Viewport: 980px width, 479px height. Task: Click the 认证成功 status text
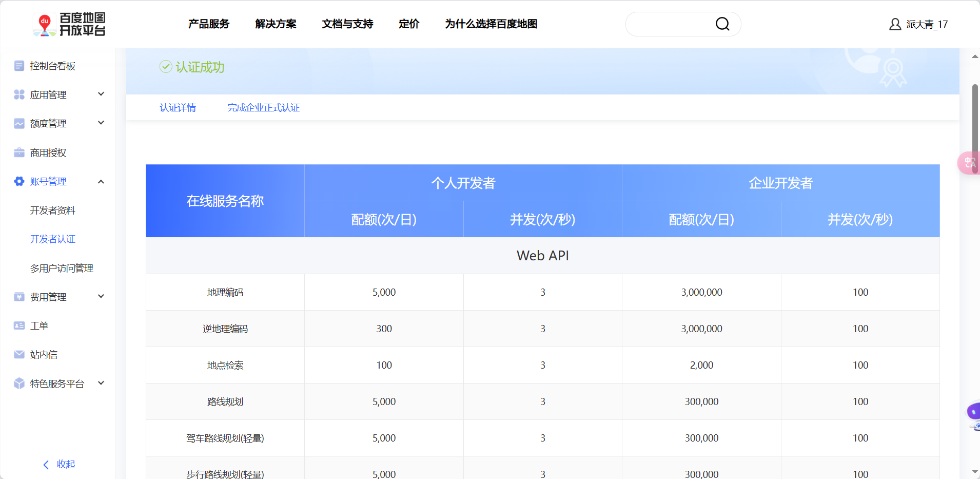200,67
